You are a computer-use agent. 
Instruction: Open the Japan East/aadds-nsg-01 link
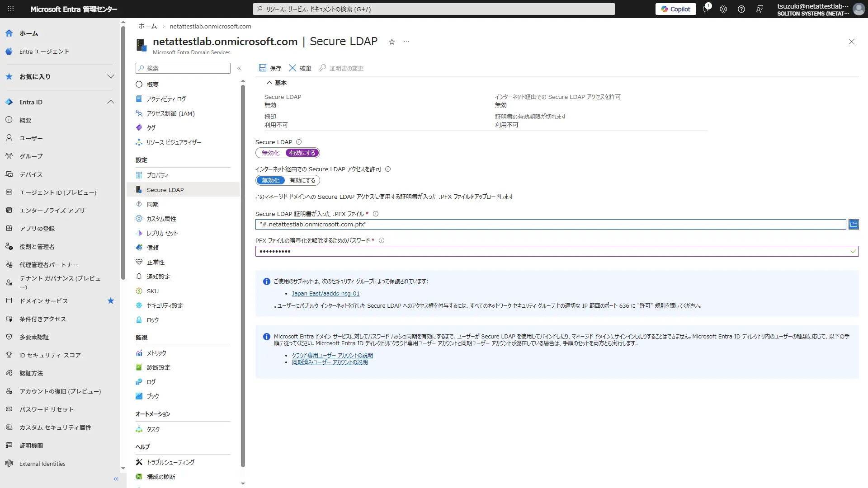325,294
